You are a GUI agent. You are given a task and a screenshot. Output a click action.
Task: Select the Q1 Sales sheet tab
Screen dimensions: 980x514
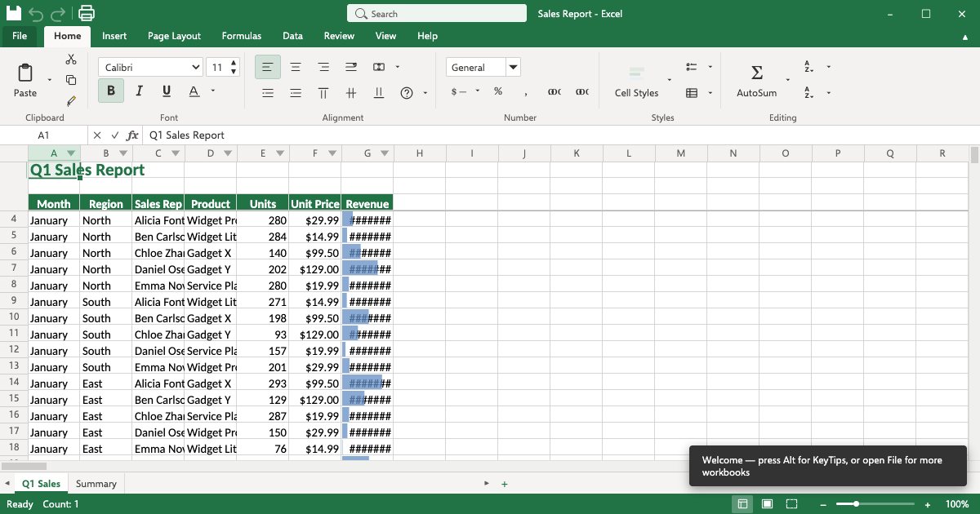click(x=41, y=484)
